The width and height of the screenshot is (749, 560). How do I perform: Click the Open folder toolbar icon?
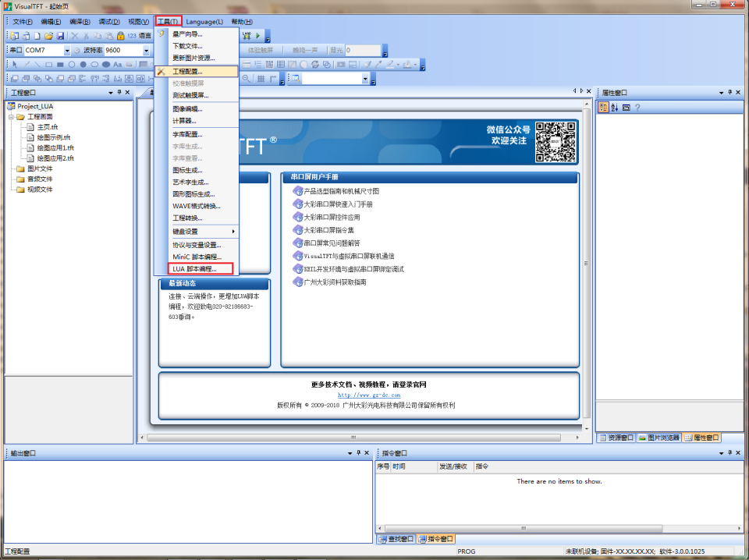(48, 36)
